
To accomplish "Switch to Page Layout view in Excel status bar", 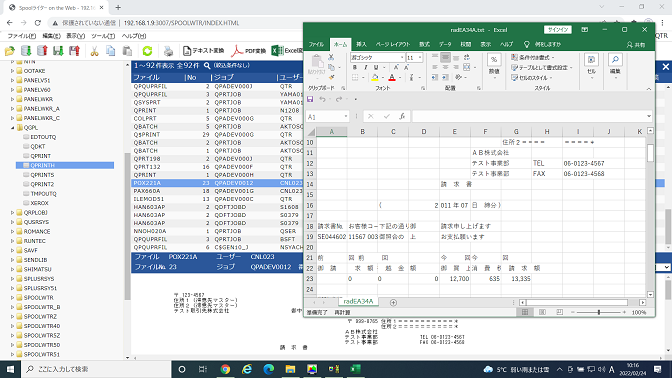I will coord(542,312).
